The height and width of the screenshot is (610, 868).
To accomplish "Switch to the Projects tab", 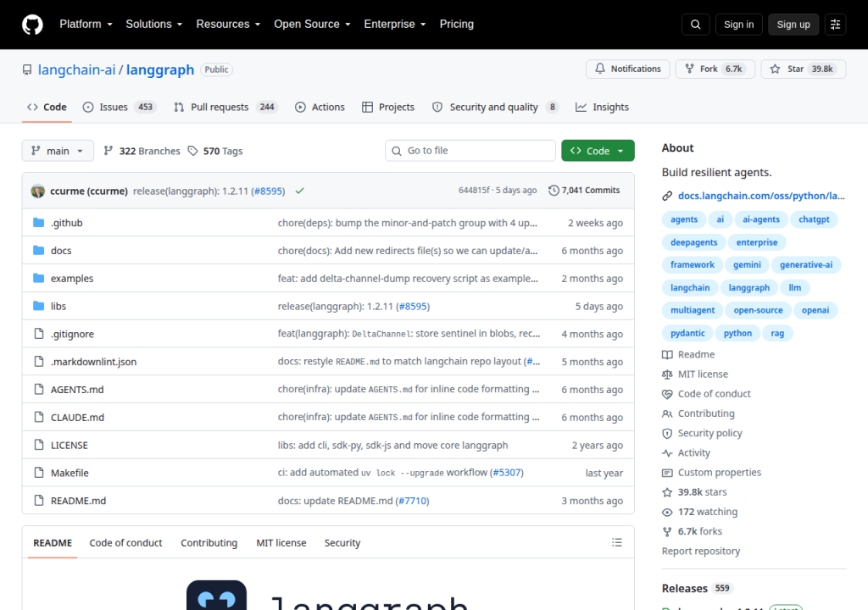I will coord(388,107).
